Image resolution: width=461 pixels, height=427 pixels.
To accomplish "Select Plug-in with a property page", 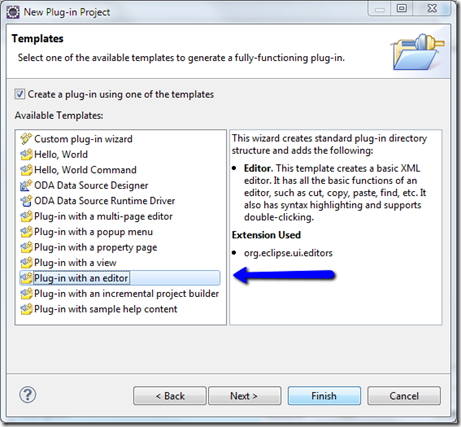I will coord(96,247).
